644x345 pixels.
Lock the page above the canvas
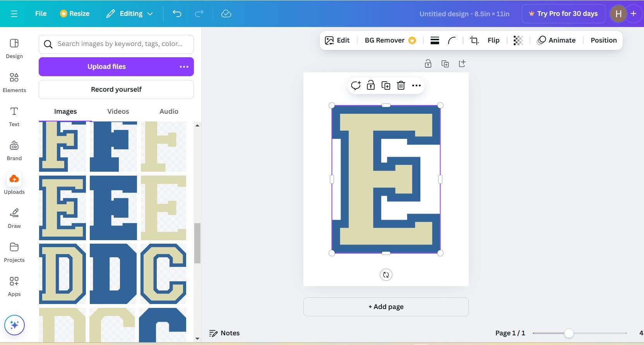tap(428, 64)
